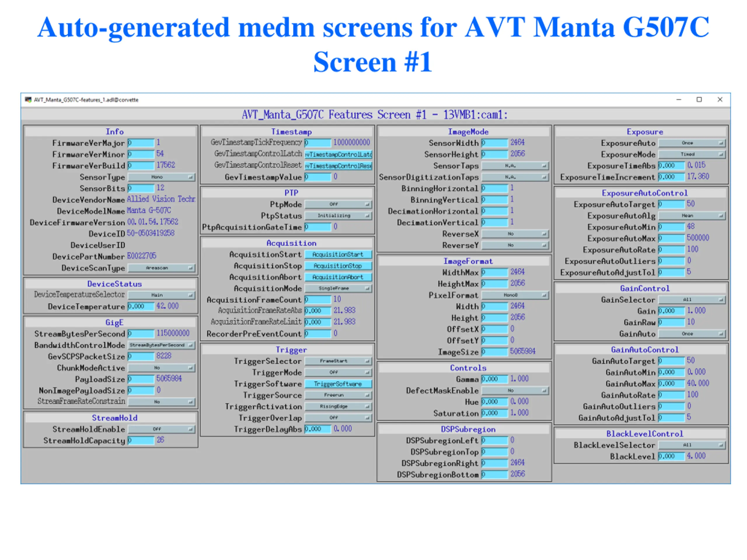Click the StreamBytesPerSecond input field
Image resolution: width=747 pixels, height=560 pixels.
click(x=141, y=334)
